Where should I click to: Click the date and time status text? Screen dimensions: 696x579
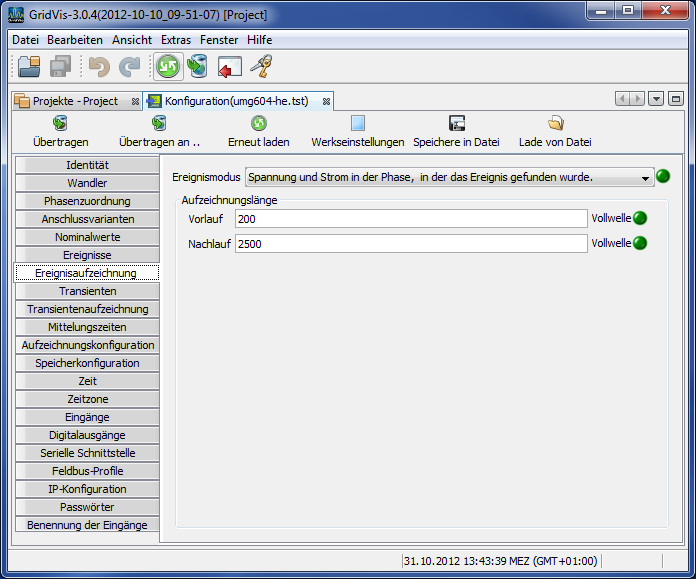(501, 561)
